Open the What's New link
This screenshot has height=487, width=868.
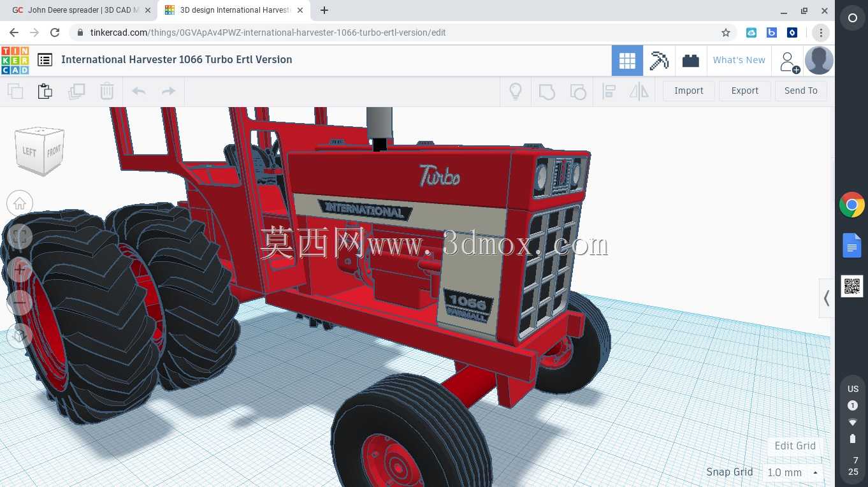[x=739, y=60]
